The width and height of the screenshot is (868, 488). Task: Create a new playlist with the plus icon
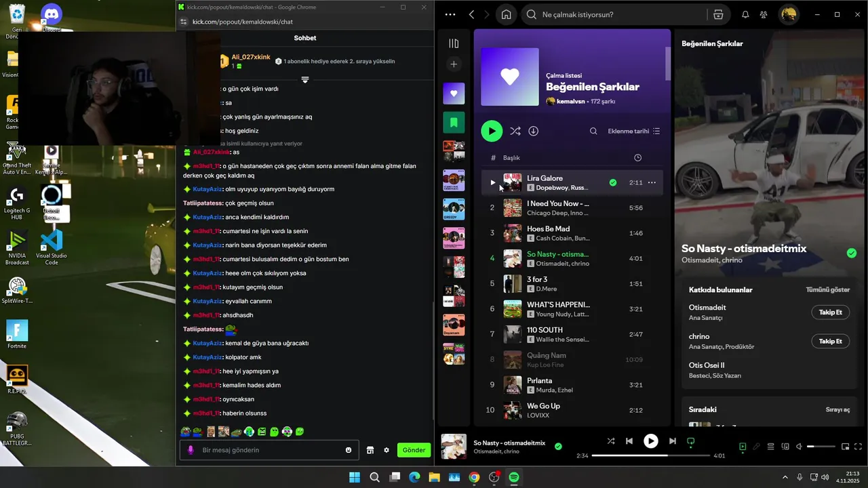[454, 64]
